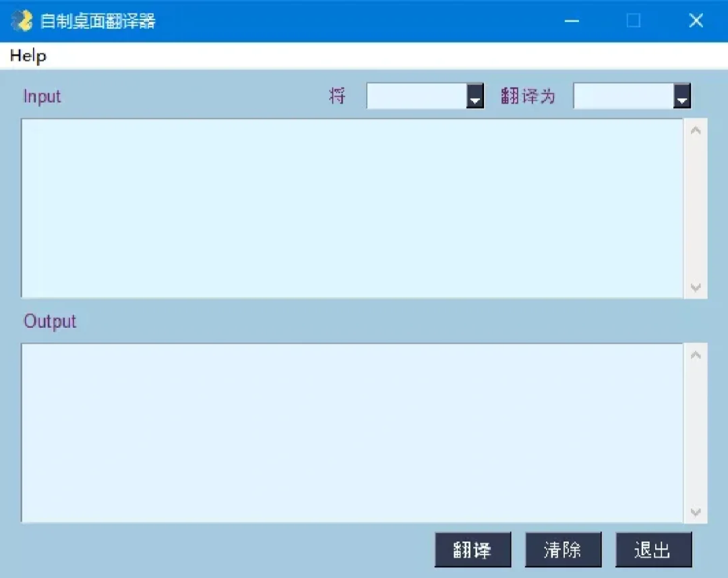Image resolution: width=728 pixels, height=578 pixels.
Task: Click the minimize button in the title bar
Action: (572, 21)
